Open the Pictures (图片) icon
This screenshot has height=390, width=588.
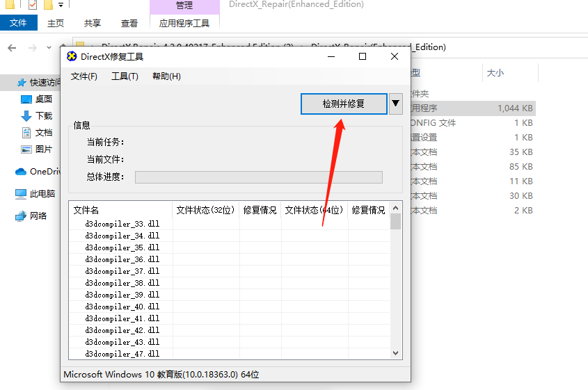(x=26, y=149)
